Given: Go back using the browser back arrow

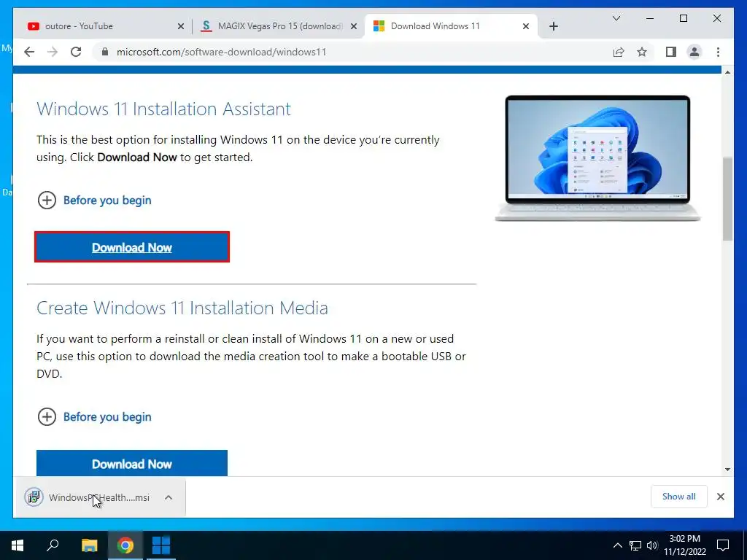Looking at the screenshot, I should (29, 52).
